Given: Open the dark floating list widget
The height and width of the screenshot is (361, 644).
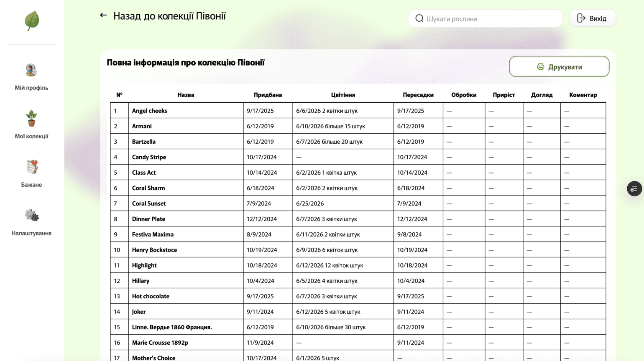Looking at the screenshot, I should tap(634, 189).
